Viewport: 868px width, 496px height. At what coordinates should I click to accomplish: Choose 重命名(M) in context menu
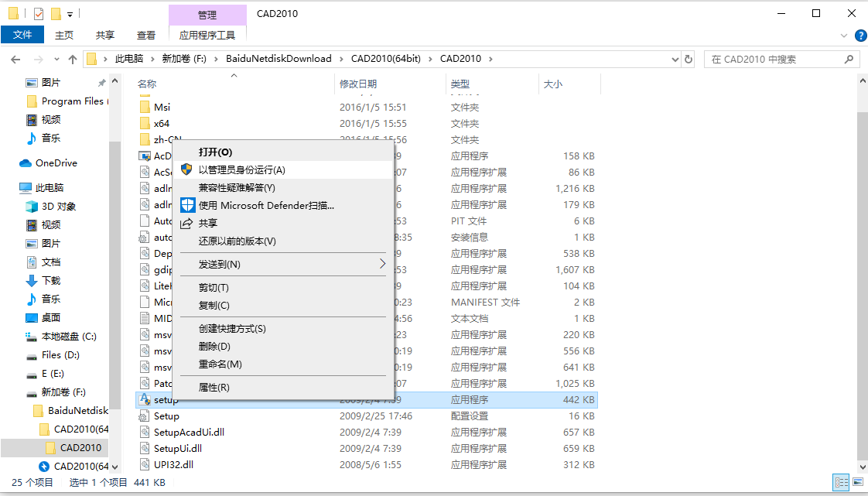coord(283,364)
